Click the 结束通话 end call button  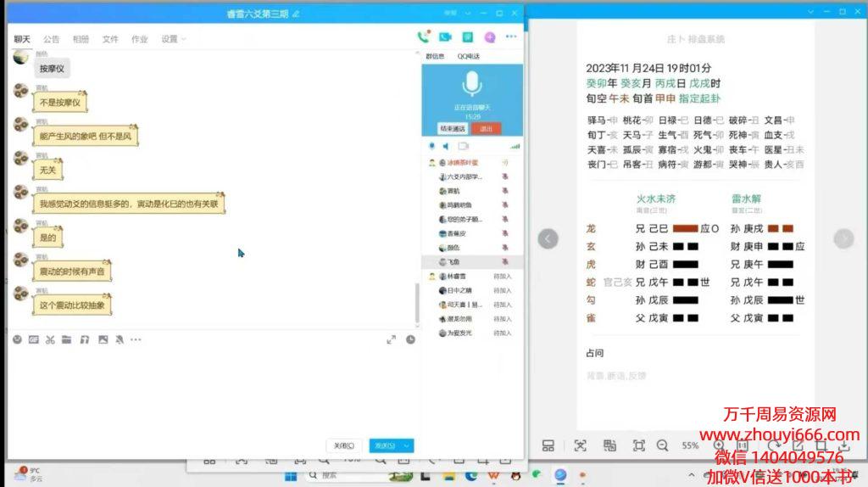point(452,128)
